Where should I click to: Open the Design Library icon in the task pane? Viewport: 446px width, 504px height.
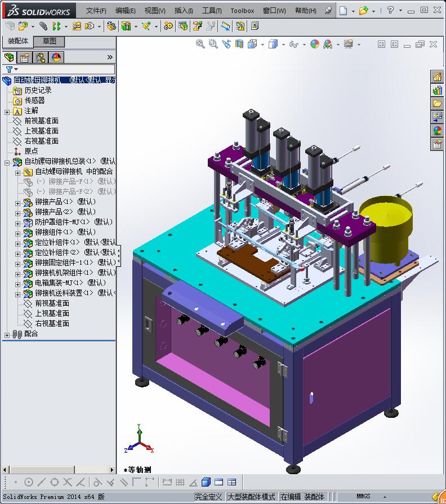pyautogui.click(x=438, y=90)
